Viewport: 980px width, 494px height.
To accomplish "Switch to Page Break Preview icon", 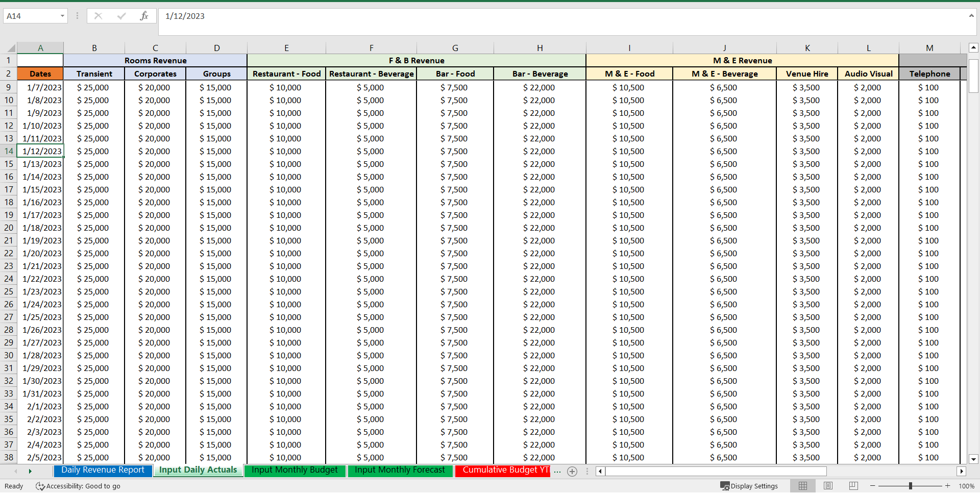I will (853, 486).
